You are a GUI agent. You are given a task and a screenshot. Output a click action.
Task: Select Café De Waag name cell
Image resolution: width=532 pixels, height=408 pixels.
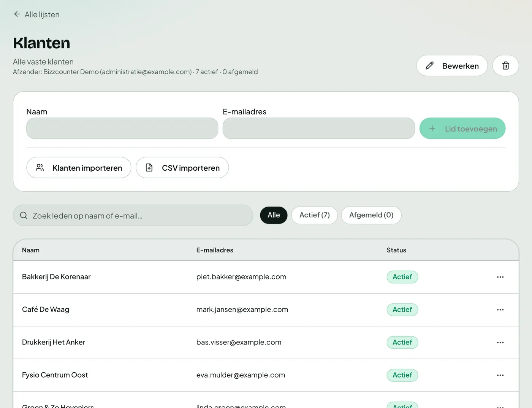point(46,310)
